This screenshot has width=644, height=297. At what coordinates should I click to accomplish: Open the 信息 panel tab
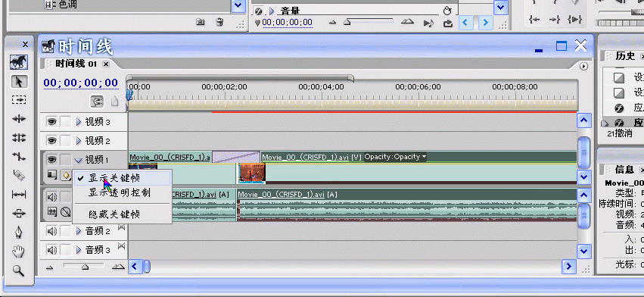coord(624,170)
